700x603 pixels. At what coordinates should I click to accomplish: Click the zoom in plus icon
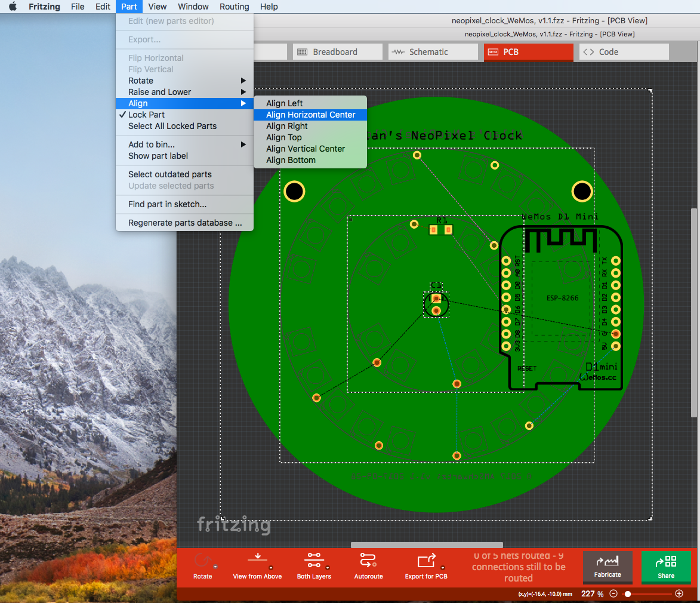(x=679, y=594)
